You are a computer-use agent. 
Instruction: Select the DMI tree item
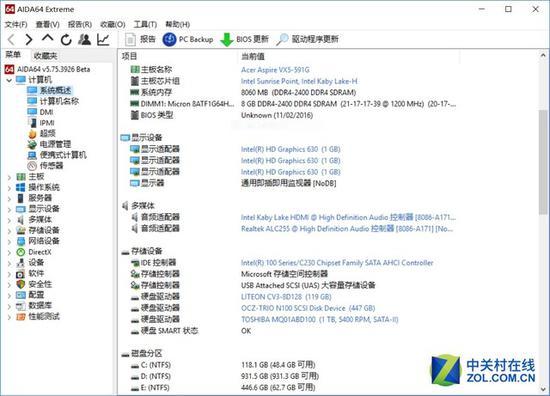[41, 112]
